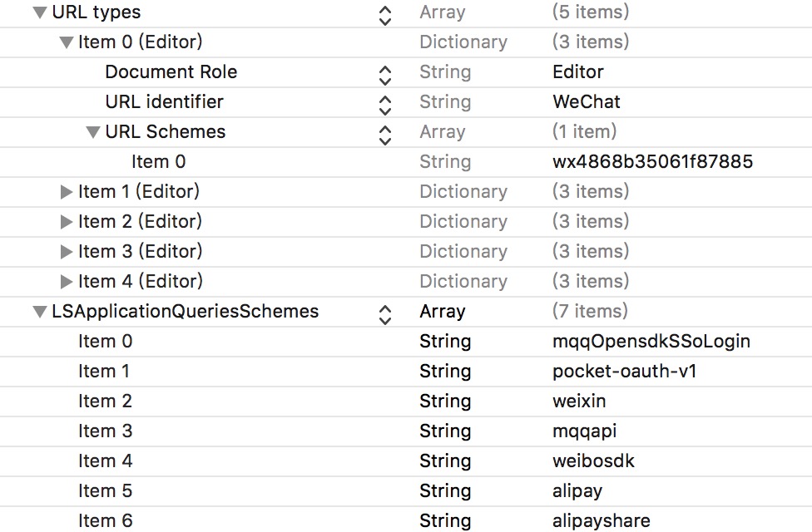Click the WeChat identifier value
This screenshot has height=532, width=812.
[x=587, y=102]
